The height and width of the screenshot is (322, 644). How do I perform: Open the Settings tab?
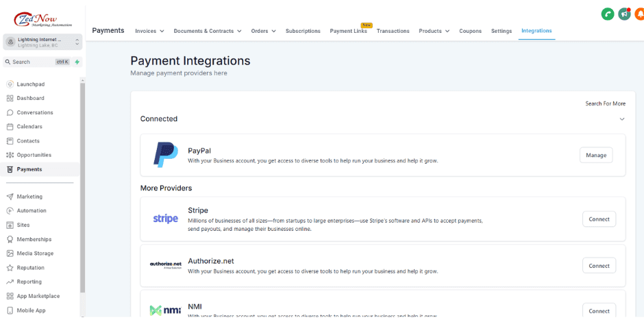point(501,32)
